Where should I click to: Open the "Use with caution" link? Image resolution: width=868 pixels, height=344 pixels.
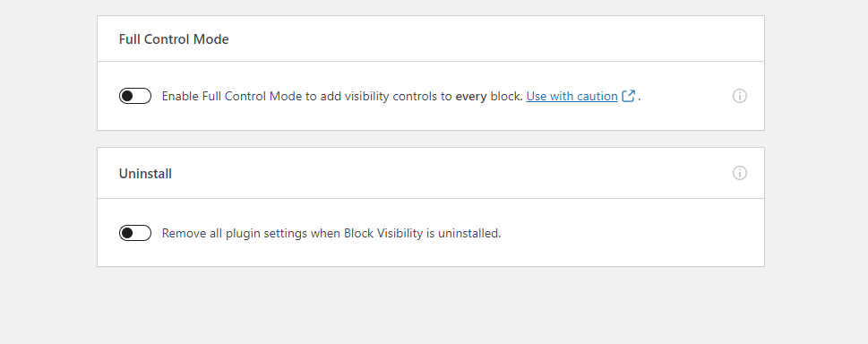pos(572,97)
